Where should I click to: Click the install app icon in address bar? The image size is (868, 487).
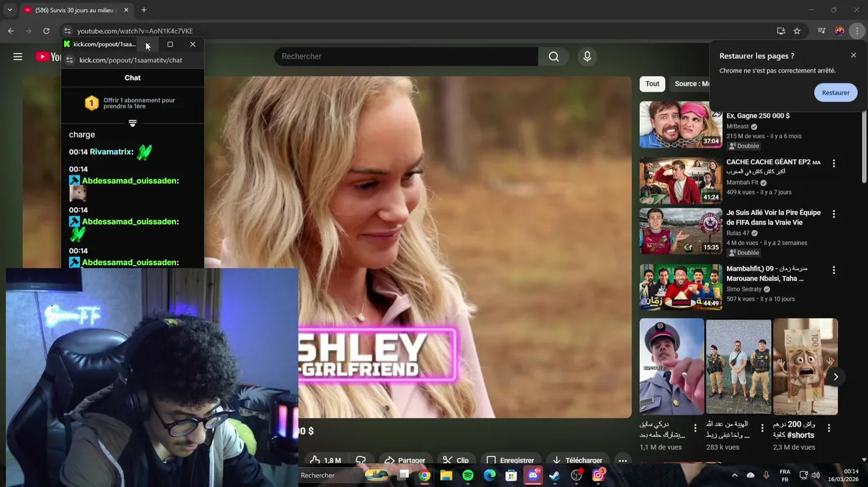781,31
